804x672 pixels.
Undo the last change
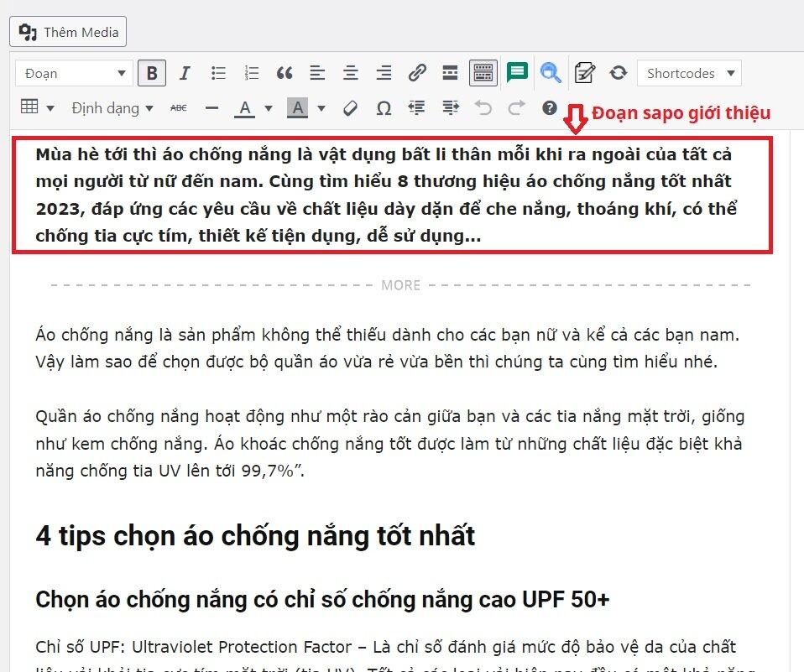pos(484,107)
